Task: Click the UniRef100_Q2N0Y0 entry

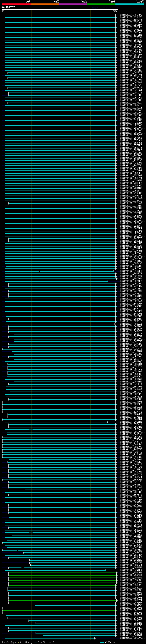Action: coord(131,620)
